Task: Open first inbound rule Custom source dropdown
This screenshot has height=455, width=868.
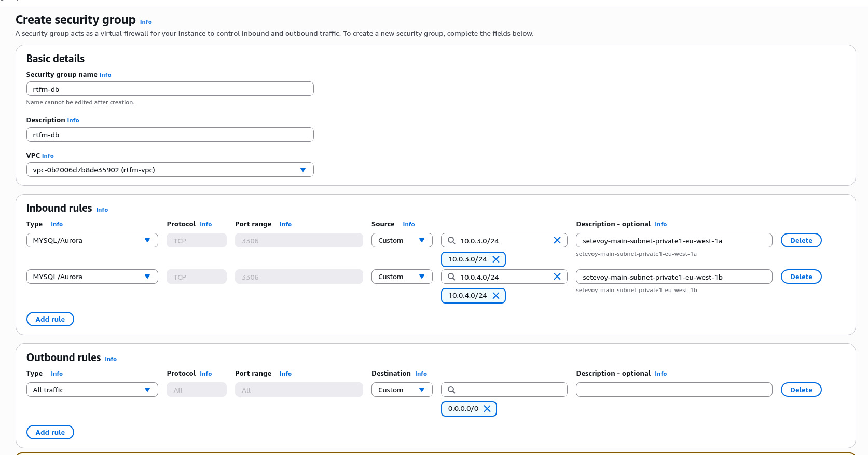Action: pyautogui.click(x=402, y=240)
